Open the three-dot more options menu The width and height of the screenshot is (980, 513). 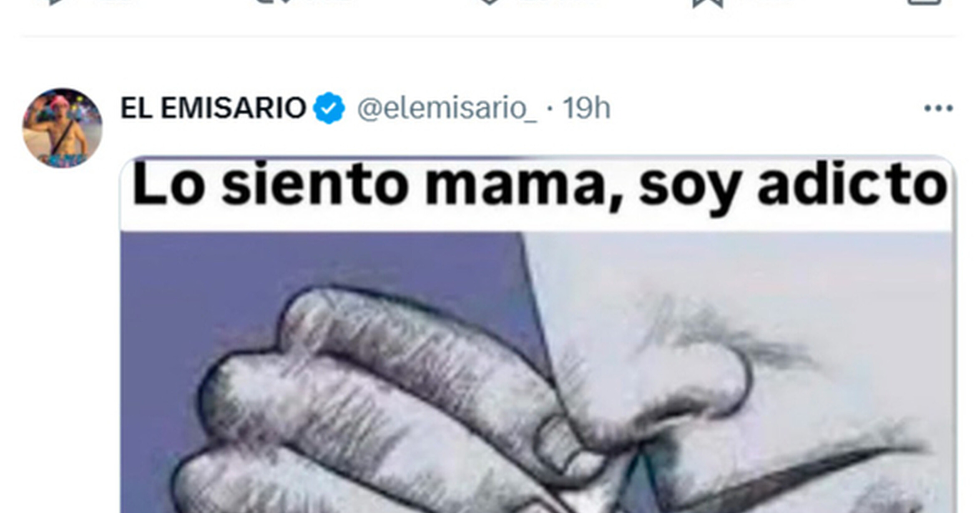pyautogui.click(x=938, y=108)
